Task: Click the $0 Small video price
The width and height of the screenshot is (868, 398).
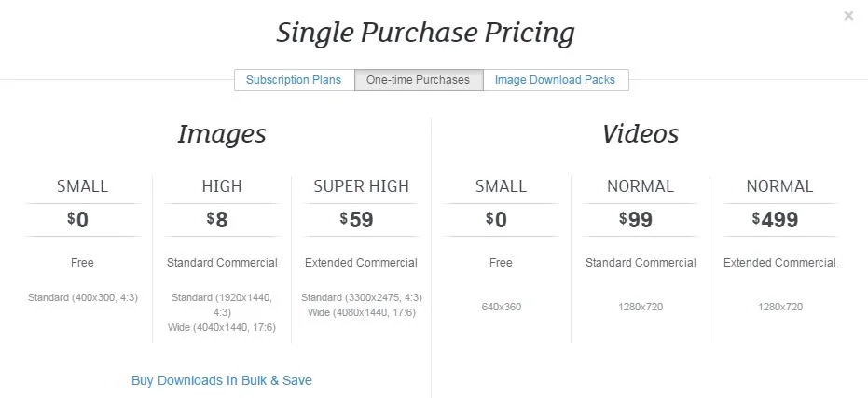Action: (497, 220)
